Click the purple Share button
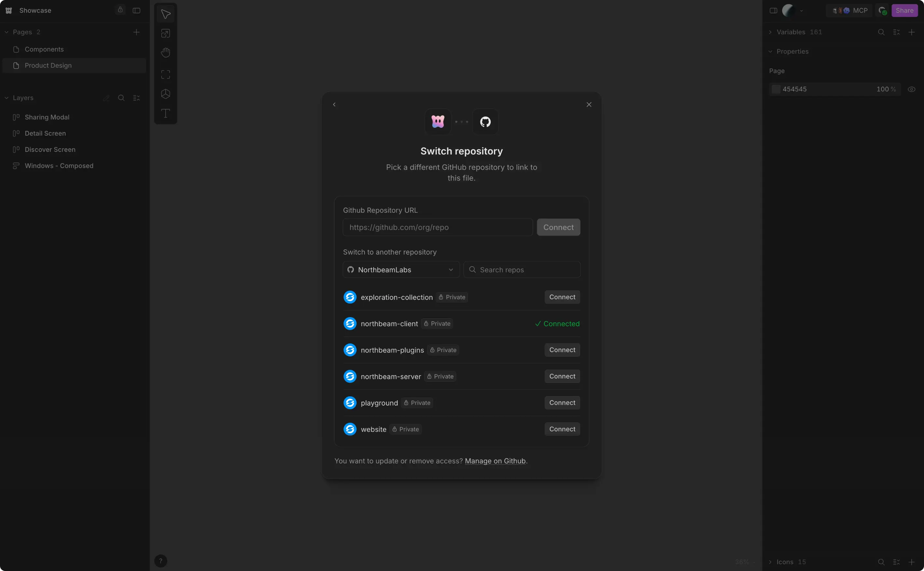This screenshot has width=924, height=571. pos(904,11)
